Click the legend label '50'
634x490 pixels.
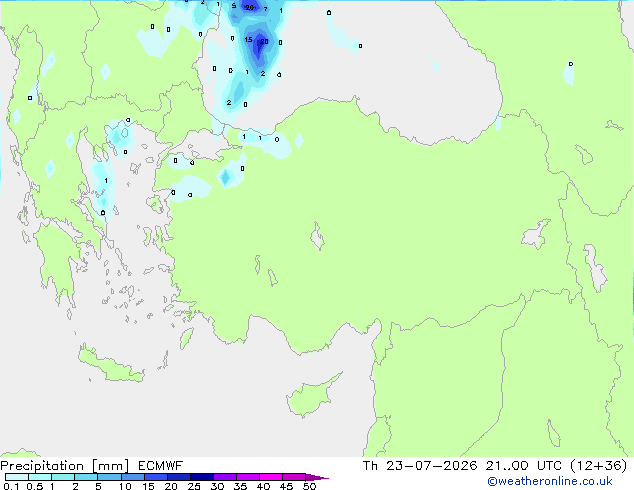[309, 486]
